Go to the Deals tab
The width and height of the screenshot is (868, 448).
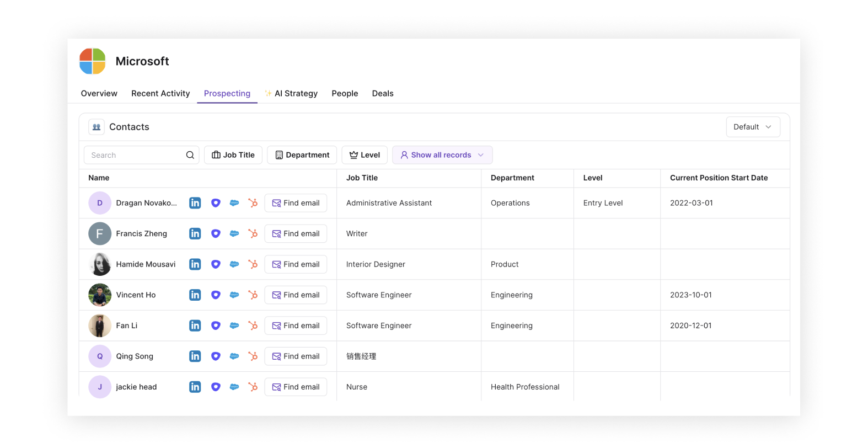click(x=383, y=93)
